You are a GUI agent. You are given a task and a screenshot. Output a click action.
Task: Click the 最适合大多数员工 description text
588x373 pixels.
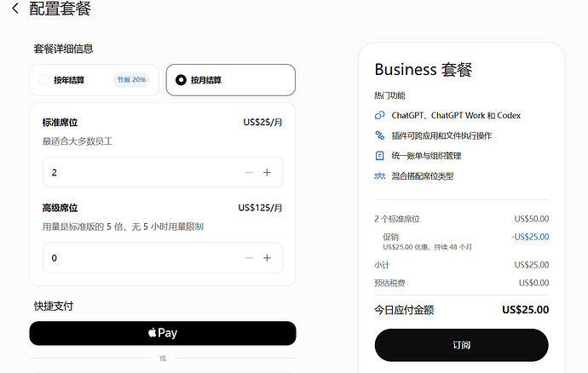[78, 141]
